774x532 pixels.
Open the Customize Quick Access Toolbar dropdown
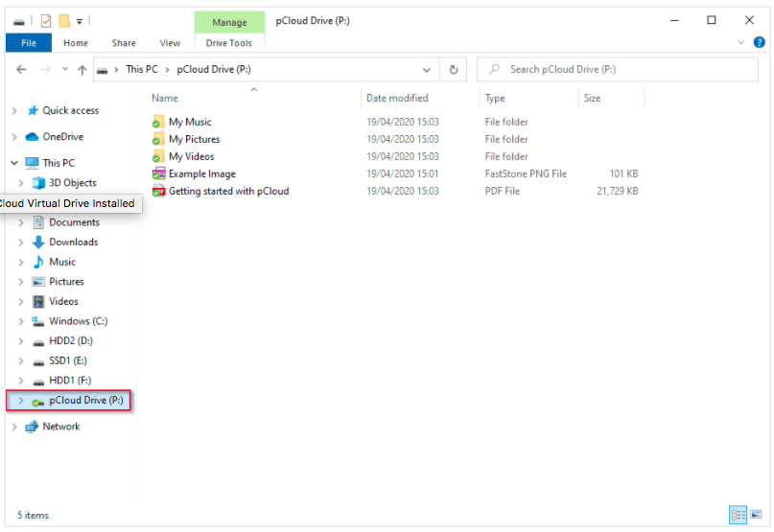[79, 21]
